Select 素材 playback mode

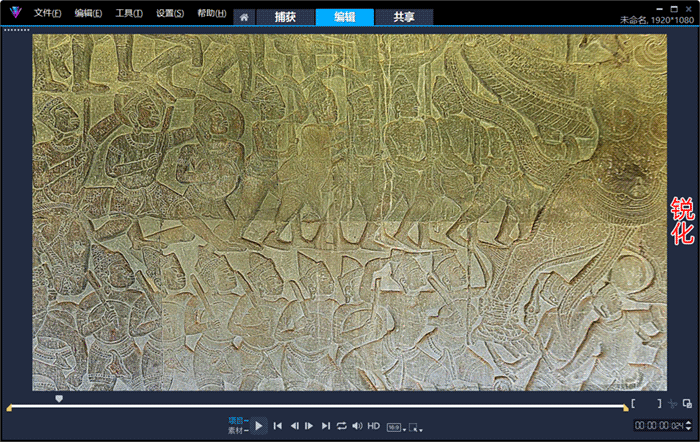coord(238,430)
